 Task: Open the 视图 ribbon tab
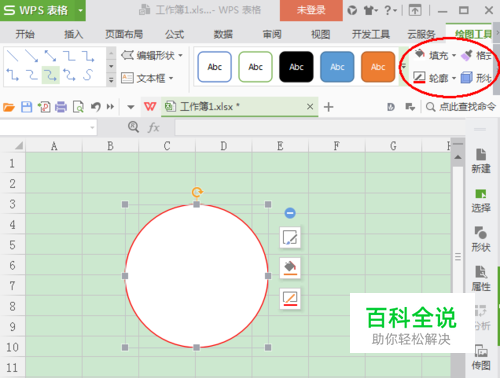pyautogui.click(x=321, y=34)
